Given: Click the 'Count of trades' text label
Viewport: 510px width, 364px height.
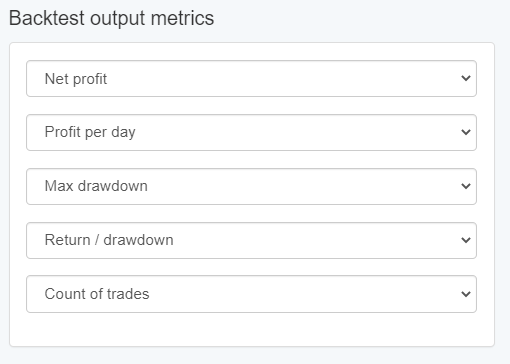Looking at the screenshot, I should tap(97, 294).
